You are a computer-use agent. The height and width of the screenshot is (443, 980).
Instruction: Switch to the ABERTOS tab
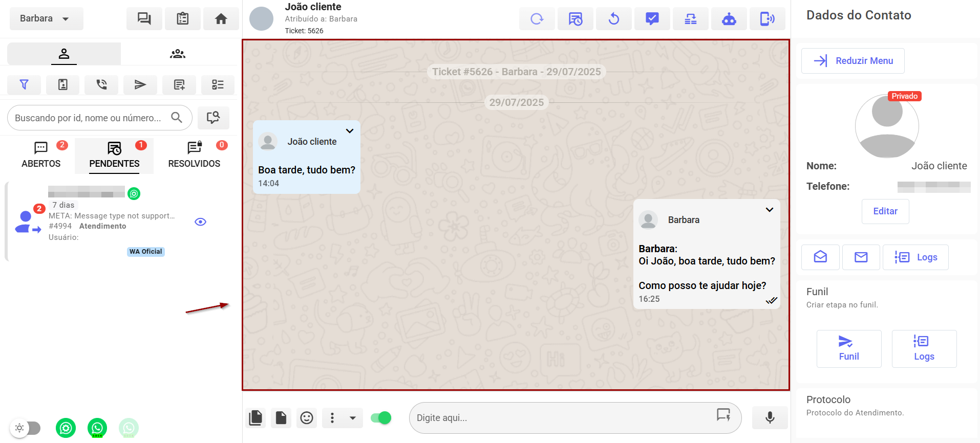(41, 156)
